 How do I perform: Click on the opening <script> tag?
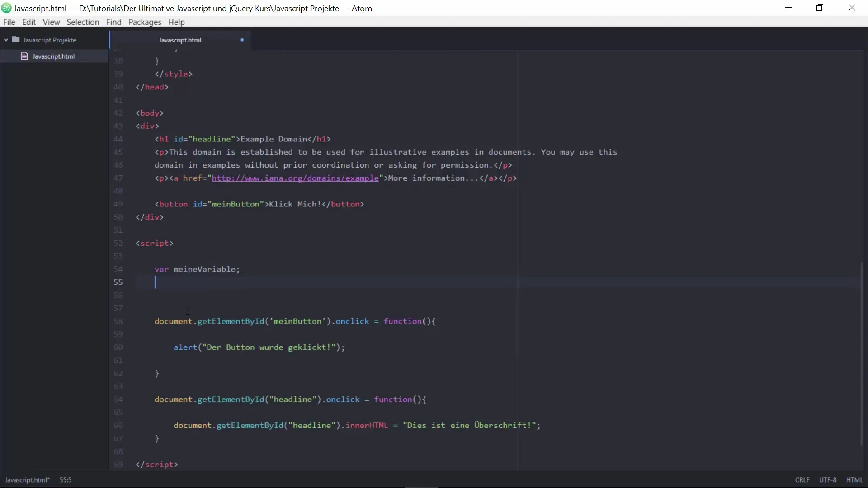coord(154,243)
